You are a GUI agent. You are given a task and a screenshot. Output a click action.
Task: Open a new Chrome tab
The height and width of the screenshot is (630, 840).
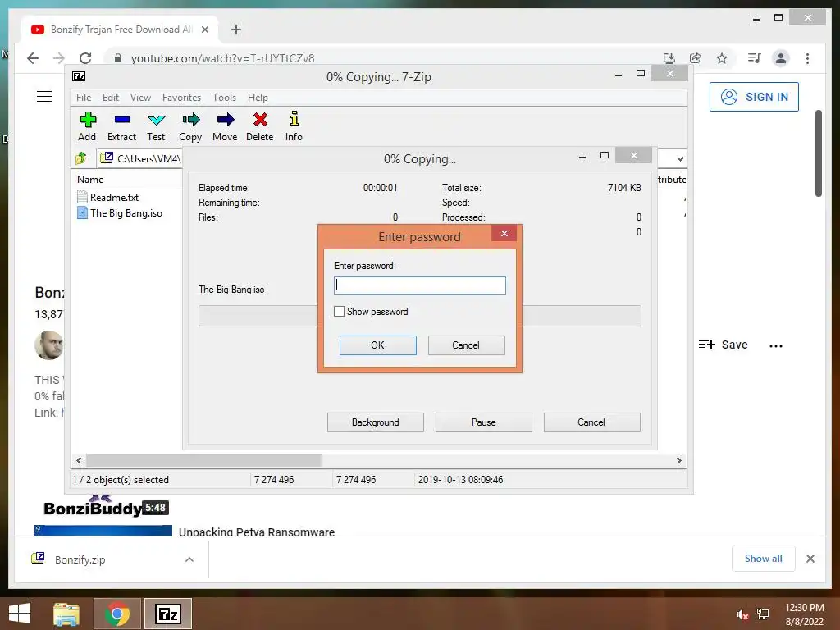[x=235, y=30]
